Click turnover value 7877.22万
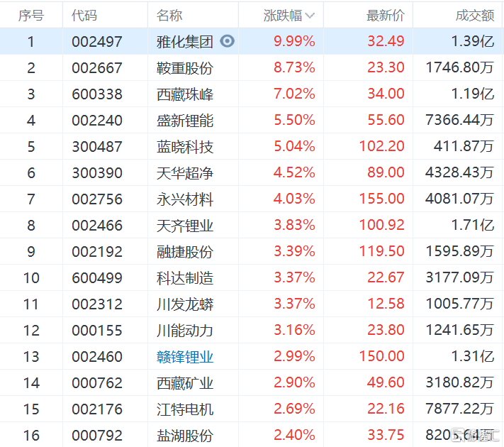Viewport: 504px width, 447px height. pyautogui.click(x=459, y=409)
